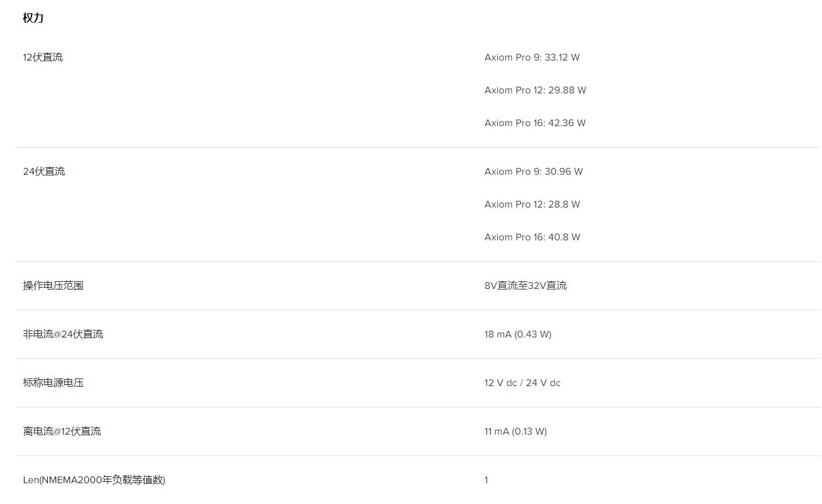This screenshot has height=504, width=822.
Task: Select the 非电流@24伏直流 label
Action: (x=63, y=334)
